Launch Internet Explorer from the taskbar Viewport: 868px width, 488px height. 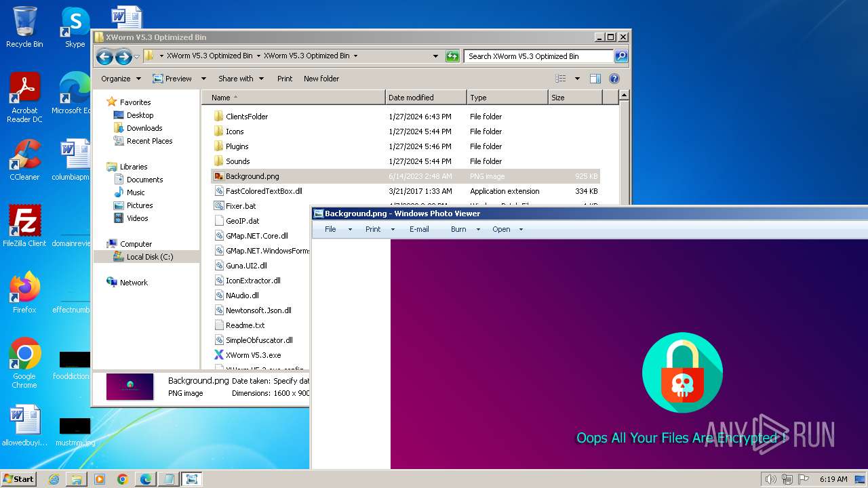54,479
